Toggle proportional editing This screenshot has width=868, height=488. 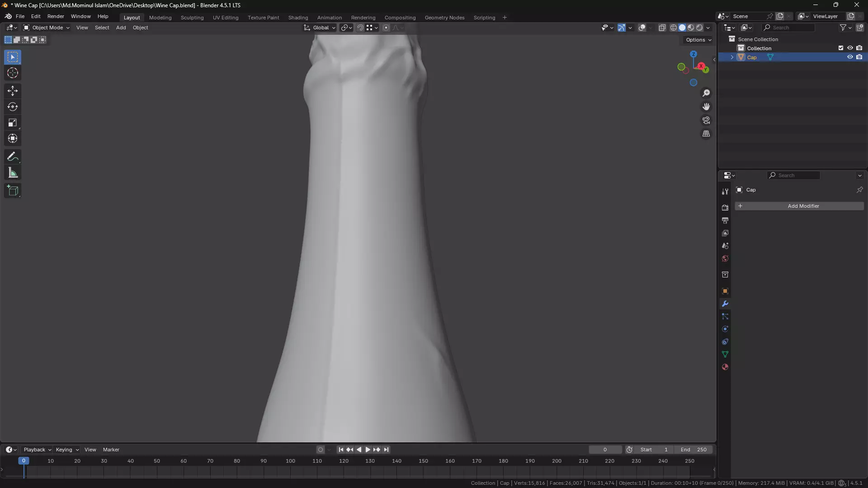[386, 28]
